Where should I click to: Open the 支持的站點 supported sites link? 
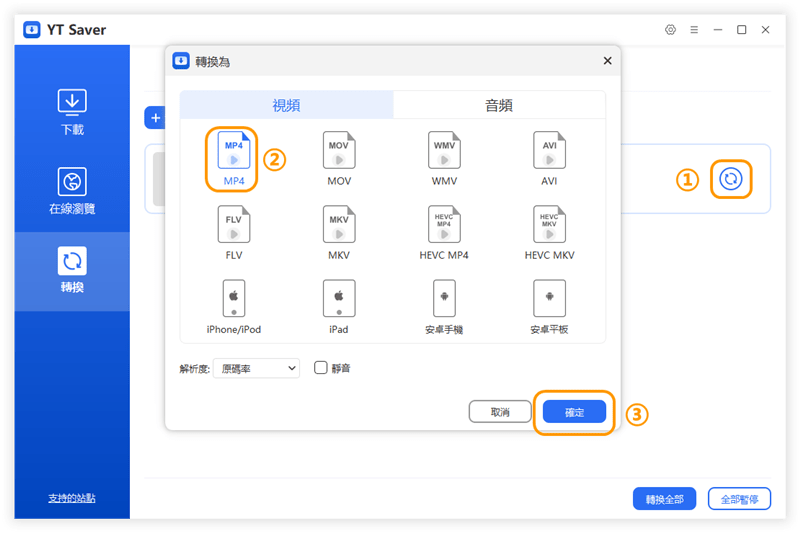[72, 498]
